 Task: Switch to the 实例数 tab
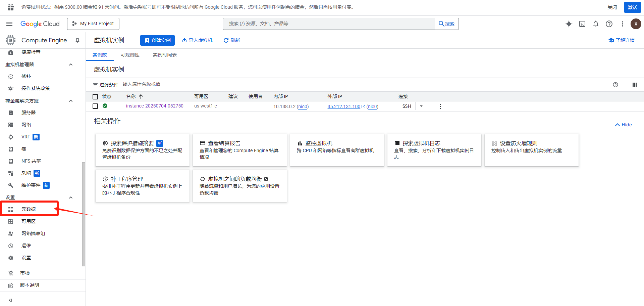[100, 55]
